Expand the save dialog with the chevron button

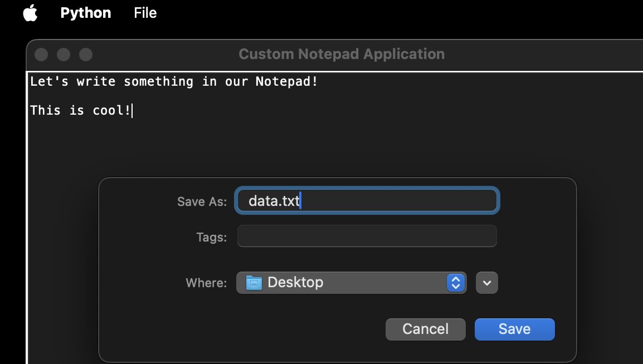(x=486, y=283)
